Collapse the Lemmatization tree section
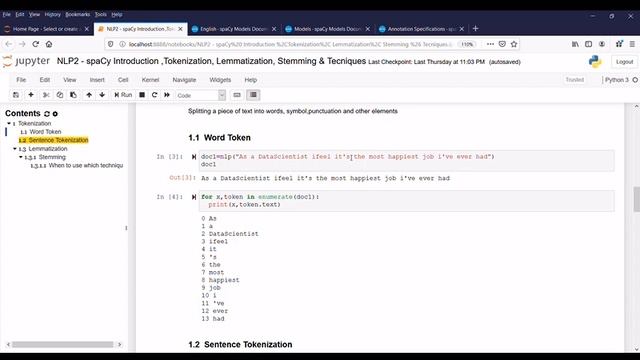Image resolution: width=640 pixels, height=360 pixels. tap(15, 149)
